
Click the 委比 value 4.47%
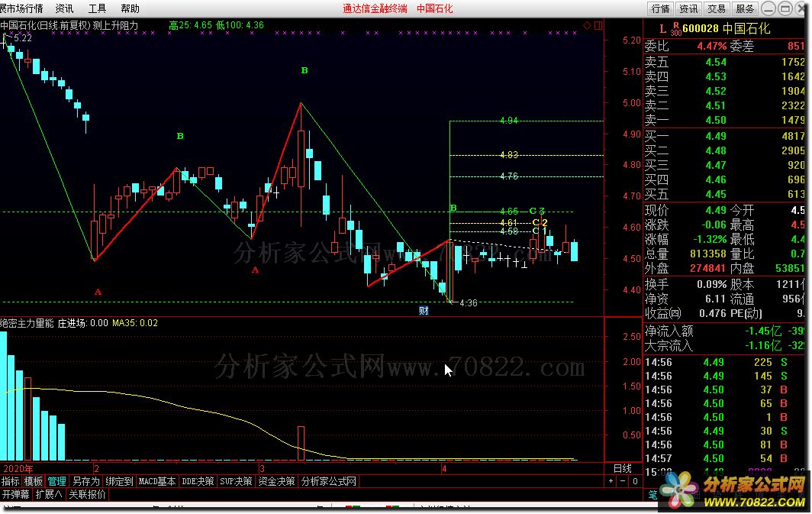click(711, 46)
